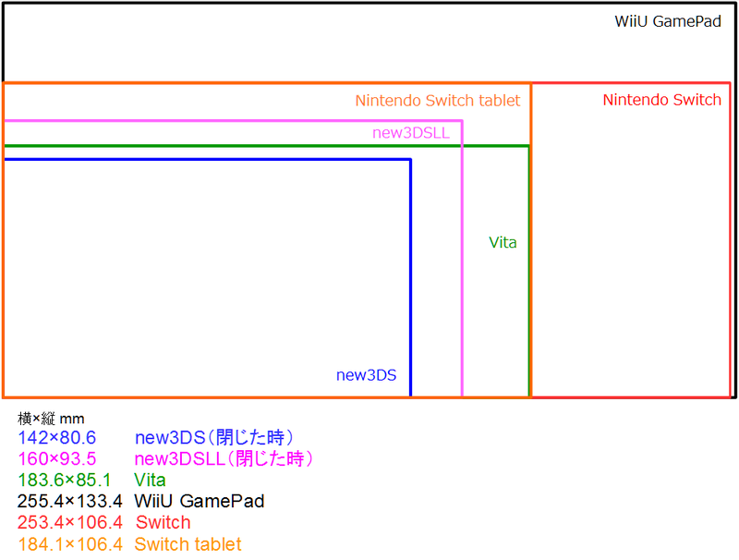Click WiiU GamePad in the legend list
The width and height of the screenshot is (739, 560).
coord(200,501)
